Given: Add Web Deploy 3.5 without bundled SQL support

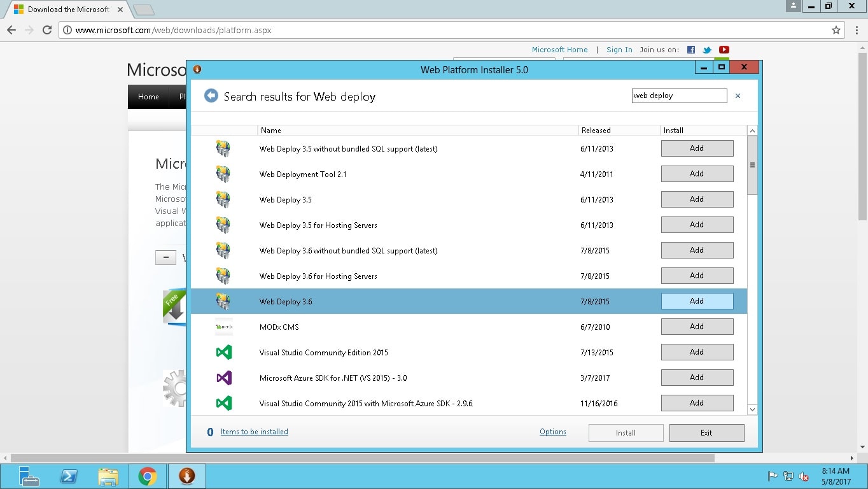Looking at the screenshot, I should 697,148.
